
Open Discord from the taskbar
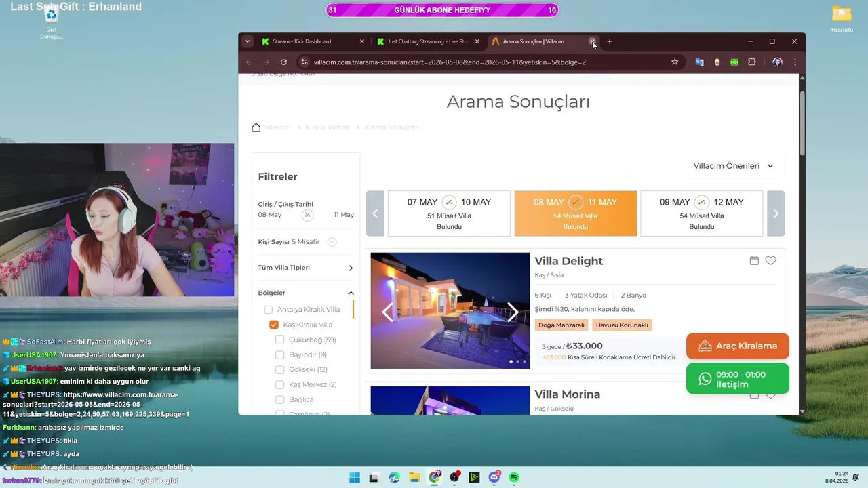(x=494, y=477)
